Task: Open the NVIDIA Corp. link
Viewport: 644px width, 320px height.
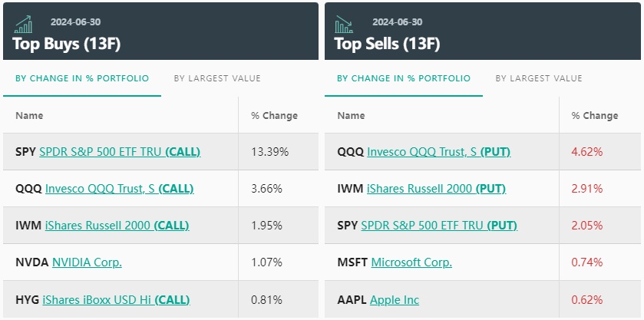Action: pyautogui.click(x=87, y=262)
